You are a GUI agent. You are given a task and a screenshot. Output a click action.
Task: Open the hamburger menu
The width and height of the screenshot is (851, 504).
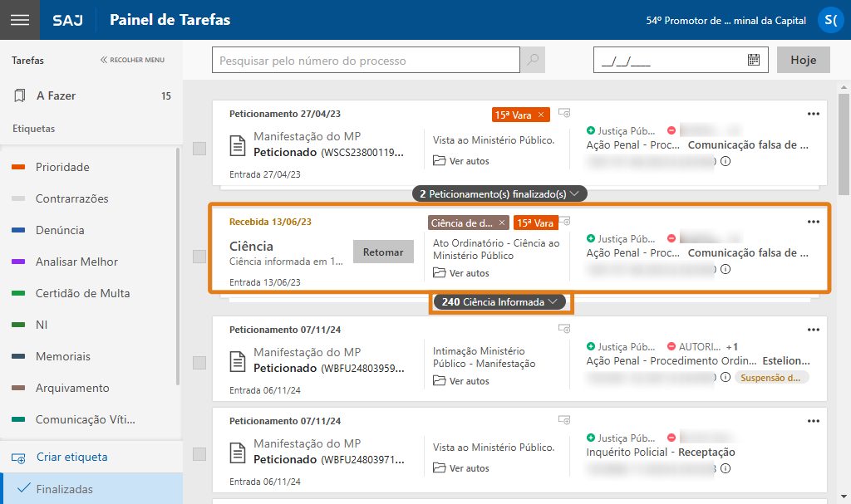[x=20, y=20]
